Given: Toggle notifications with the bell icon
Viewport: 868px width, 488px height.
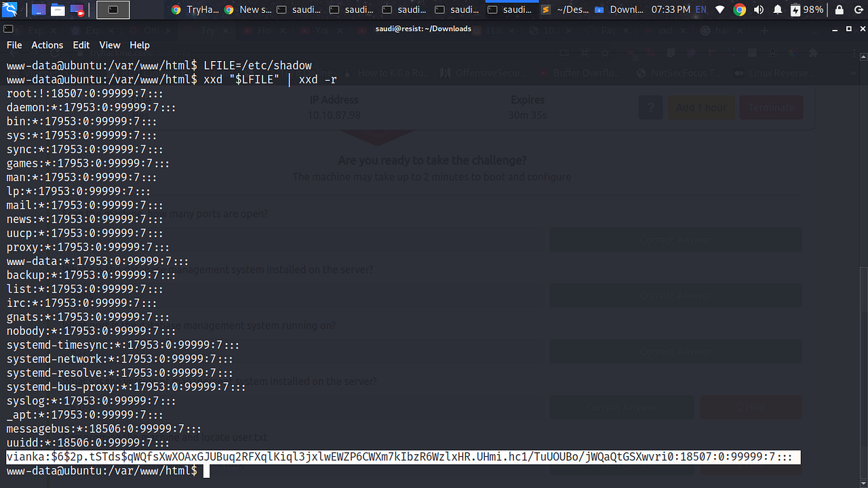Looking at the screenshot, I should coord(776,9).
